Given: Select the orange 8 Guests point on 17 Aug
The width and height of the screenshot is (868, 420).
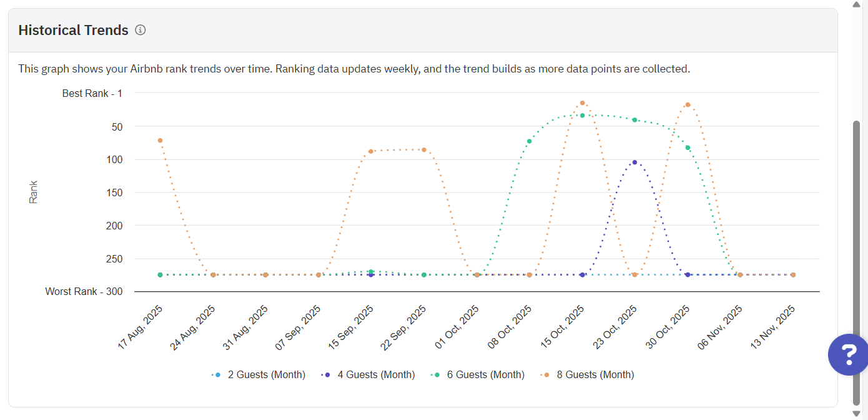Looking at the screenshot, I should coord(160,141).
